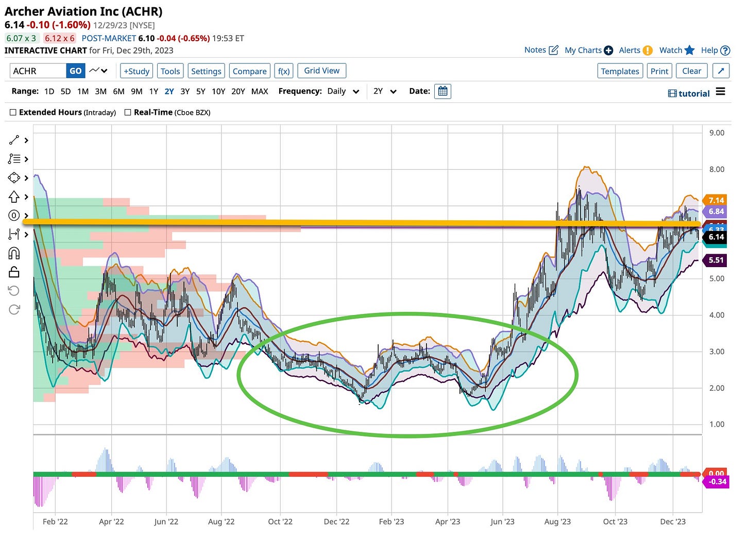
Task: Select the circled number annotation tool
Action: [14, 216]
